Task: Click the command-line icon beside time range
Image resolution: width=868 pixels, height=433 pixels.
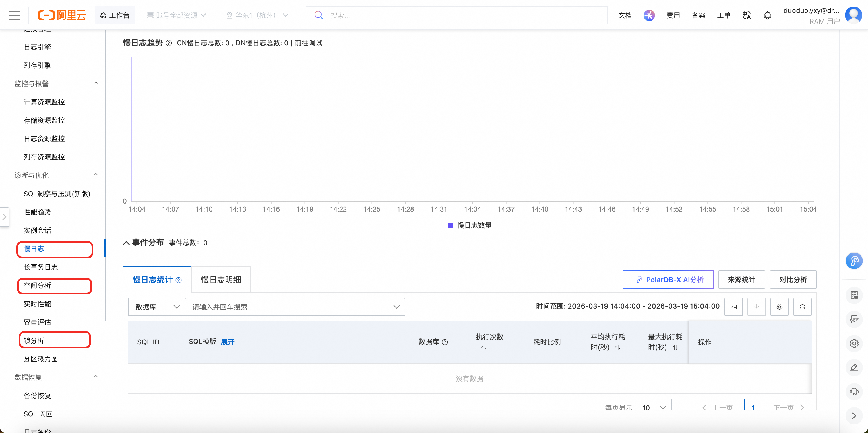Action: click(734, 307)
